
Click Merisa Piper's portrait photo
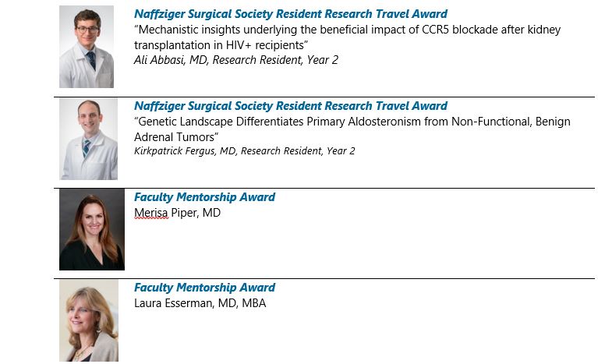click(92, 229)
